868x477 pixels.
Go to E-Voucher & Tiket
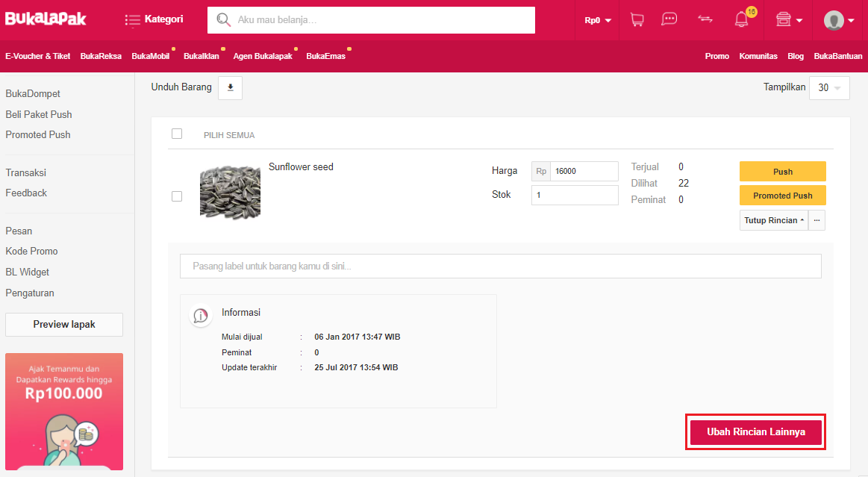coord(37,57)
